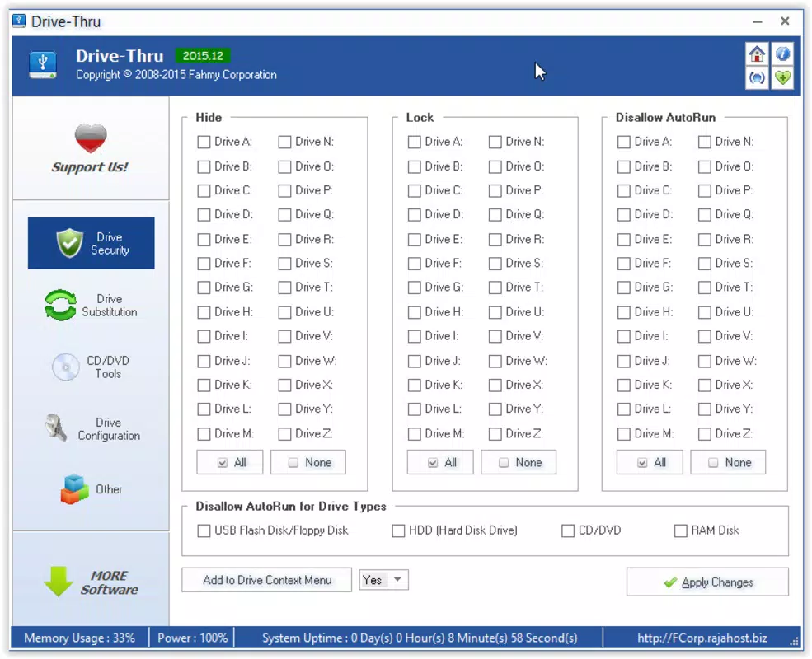Choose None in Lock group

(x=519, y=462)
